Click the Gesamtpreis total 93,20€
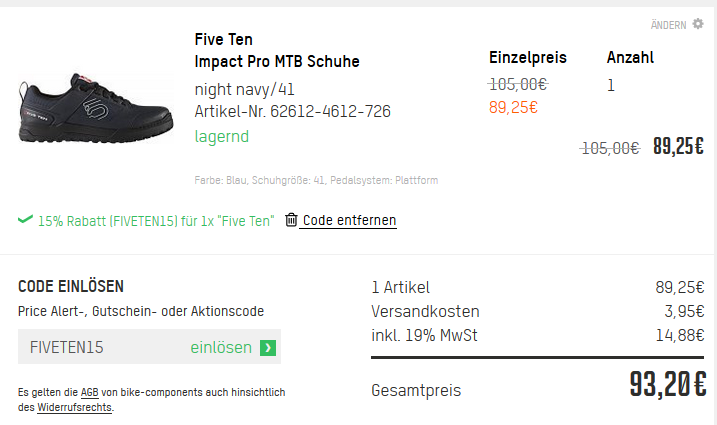This screenshot has height=425, width=717. pyautogui.click(x=667, y=385)
